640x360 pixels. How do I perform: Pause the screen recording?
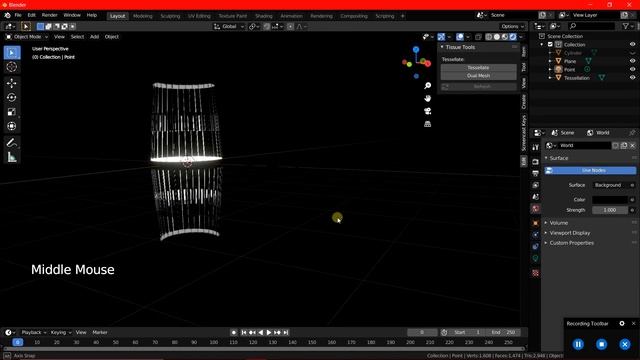point(578,344)
